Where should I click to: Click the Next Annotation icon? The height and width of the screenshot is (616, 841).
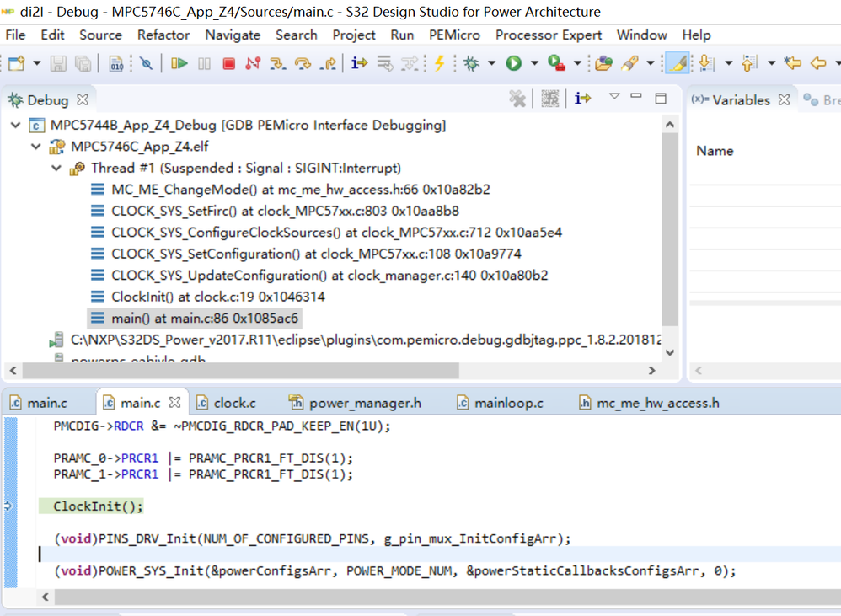707,64
